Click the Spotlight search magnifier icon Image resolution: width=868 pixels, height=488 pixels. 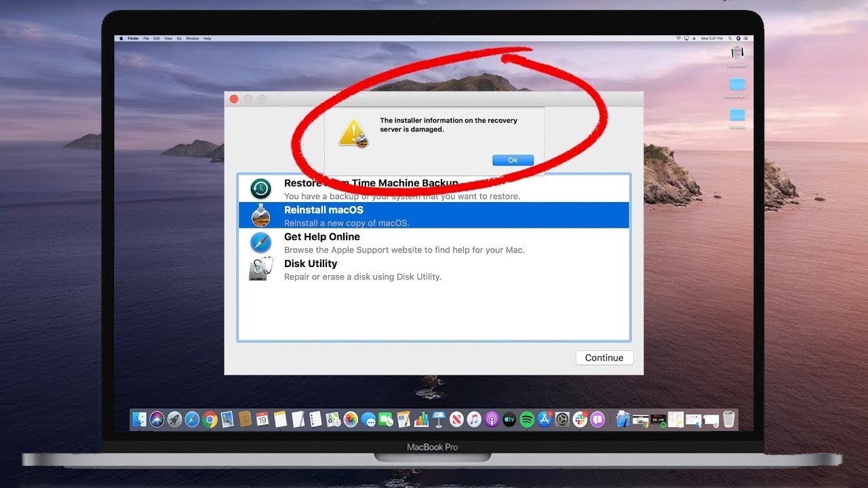[x=730, y=39]
